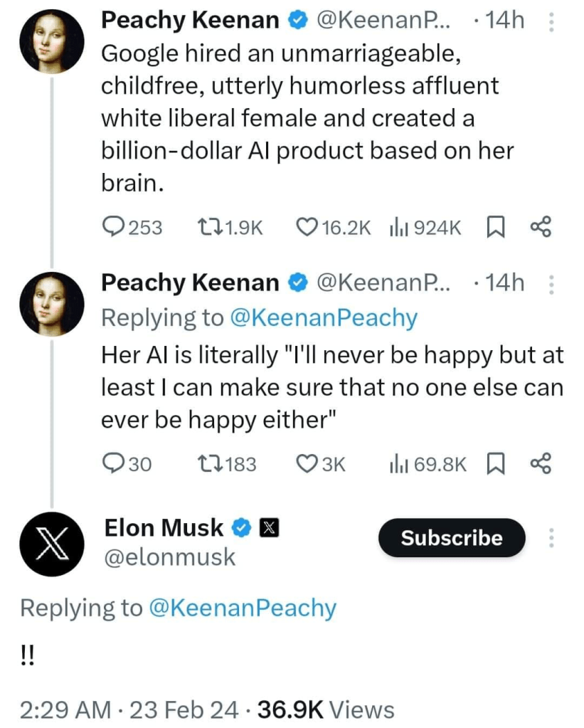Open more options beside Subscribe button

tap(549, 538)
